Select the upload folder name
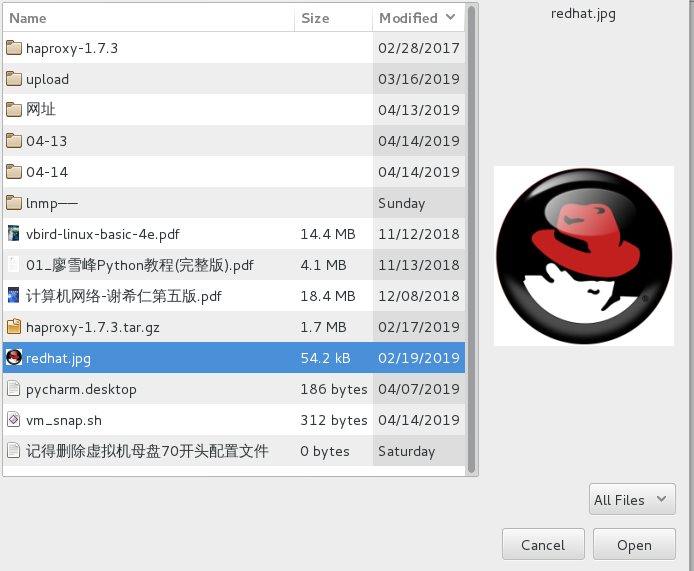This screenshot has height=571, width=694. point(47,79)
